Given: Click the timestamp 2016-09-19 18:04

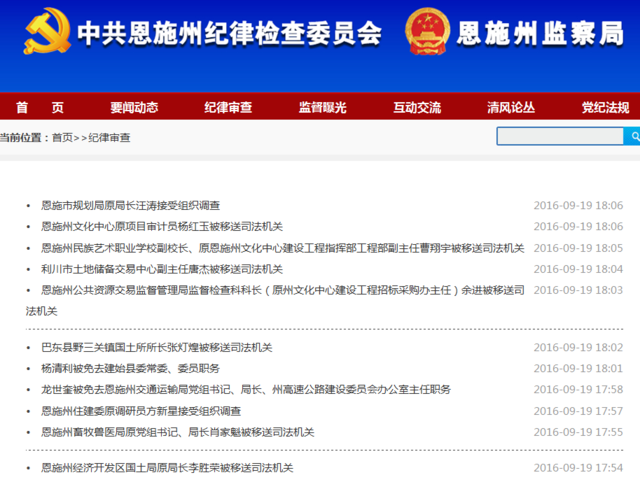Looking at the screenshot, I should (578, 269).
